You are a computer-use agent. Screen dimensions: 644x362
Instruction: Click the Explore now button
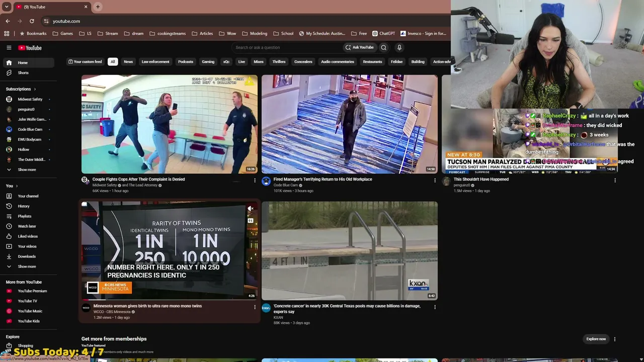pyautogui.click(x=596, y=339)
